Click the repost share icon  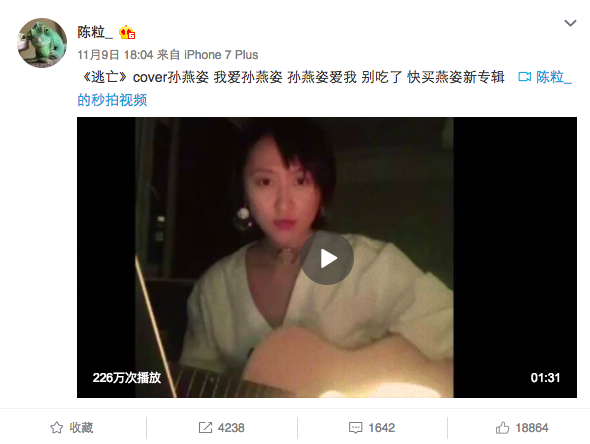pyautogui.click(x=205, y=427)
